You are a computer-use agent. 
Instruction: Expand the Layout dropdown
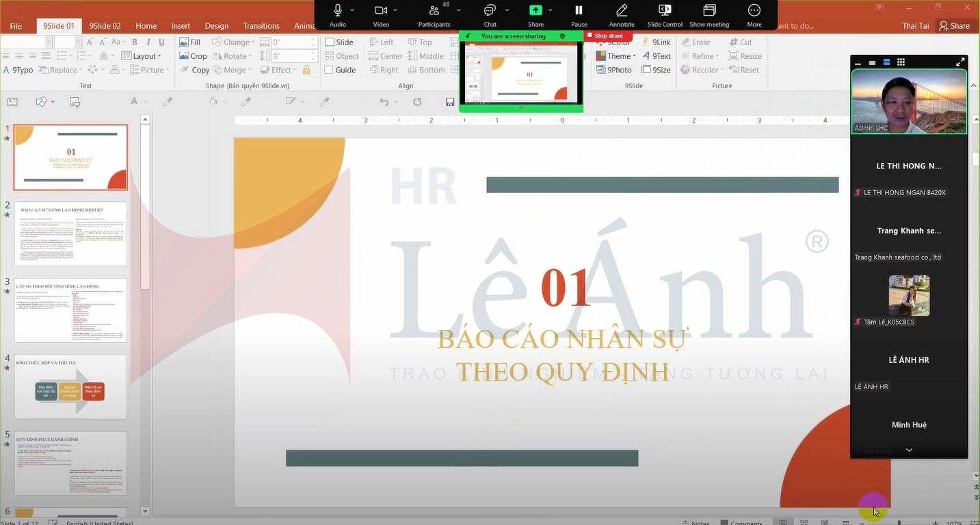(142, 56)
